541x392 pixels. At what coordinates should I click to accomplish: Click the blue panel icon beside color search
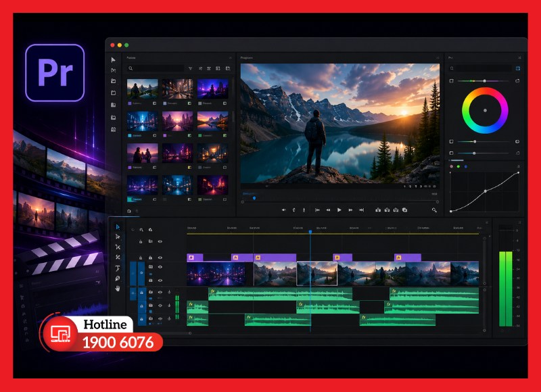tap(518, 68)
